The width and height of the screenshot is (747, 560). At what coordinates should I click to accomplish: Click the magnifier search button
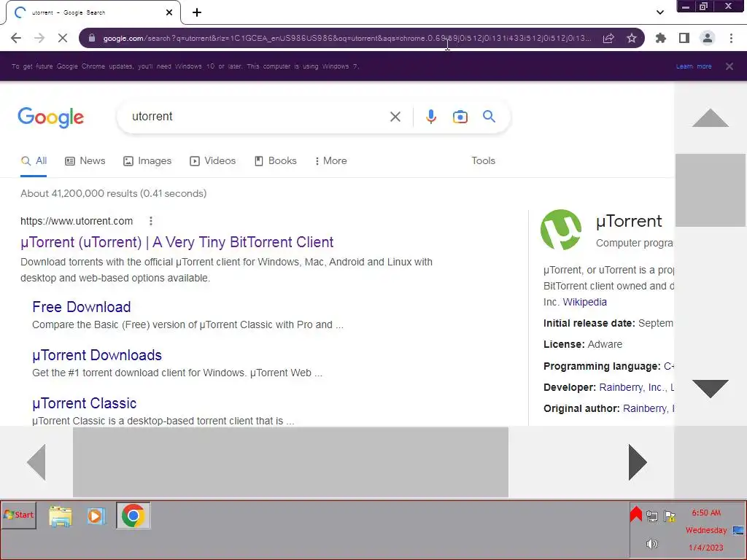[x=489, y=117]
